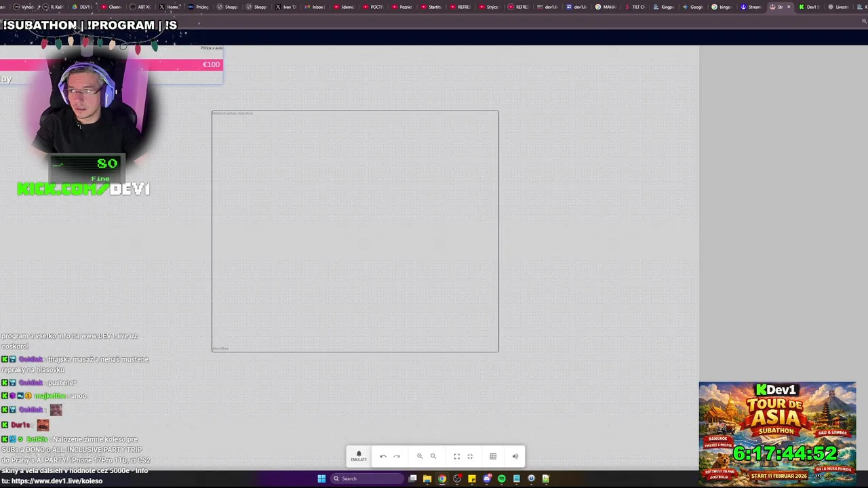The width and height of the screenshot is (868, 488).
Task: Switch to the ABT tab
Action: [x=139, y=7]
